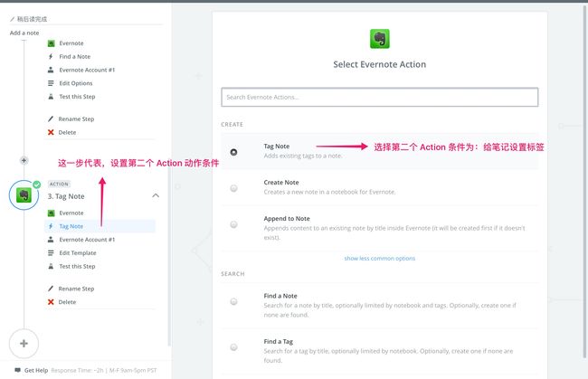Select the Create Note radio button

(x=233, y=188)
